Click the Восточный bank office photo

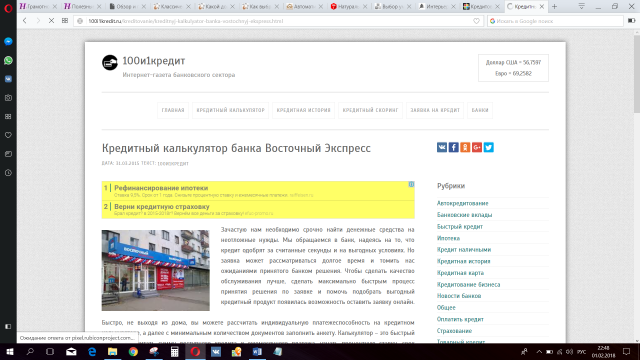156,270
